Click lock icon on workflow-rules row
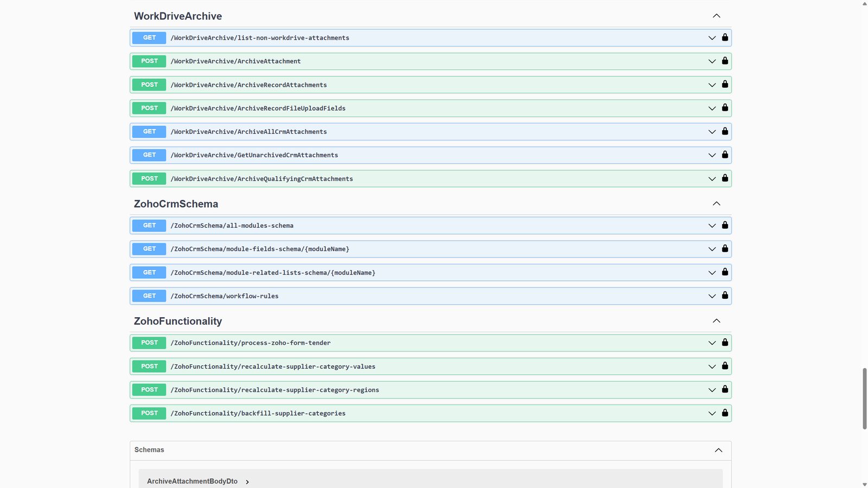Viewport: 868px width, 488px height. (725, 296)
